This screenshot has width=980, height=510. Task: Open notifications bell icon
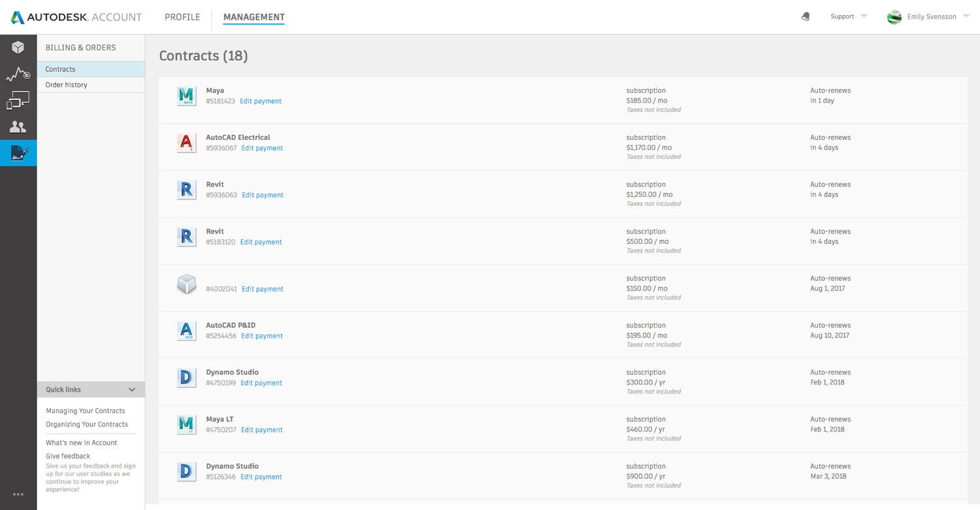(806, 16)
